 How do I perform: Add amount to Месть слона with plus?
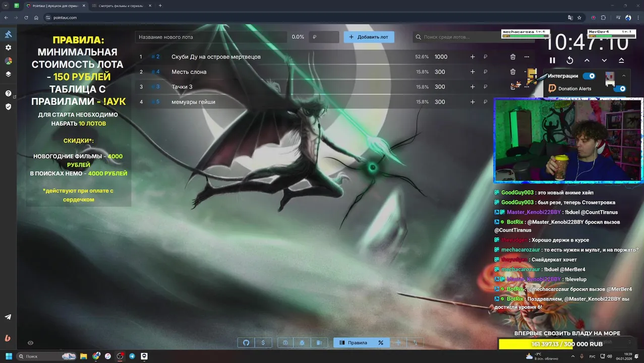pyautogui.click(x=473, y=72)
